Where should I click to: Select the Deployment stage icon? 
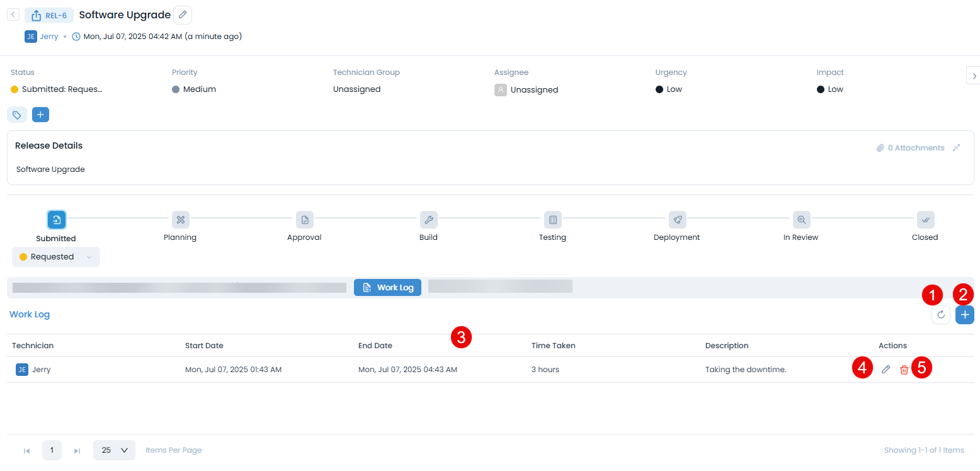pos(677,220)
